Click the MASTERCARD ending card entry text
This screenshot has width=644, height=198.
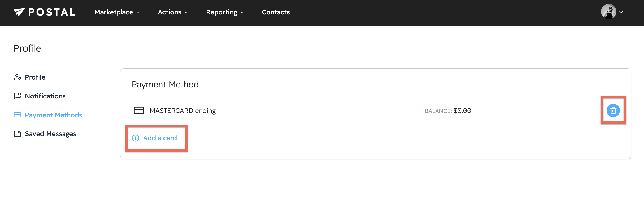(x=183, y=111)
